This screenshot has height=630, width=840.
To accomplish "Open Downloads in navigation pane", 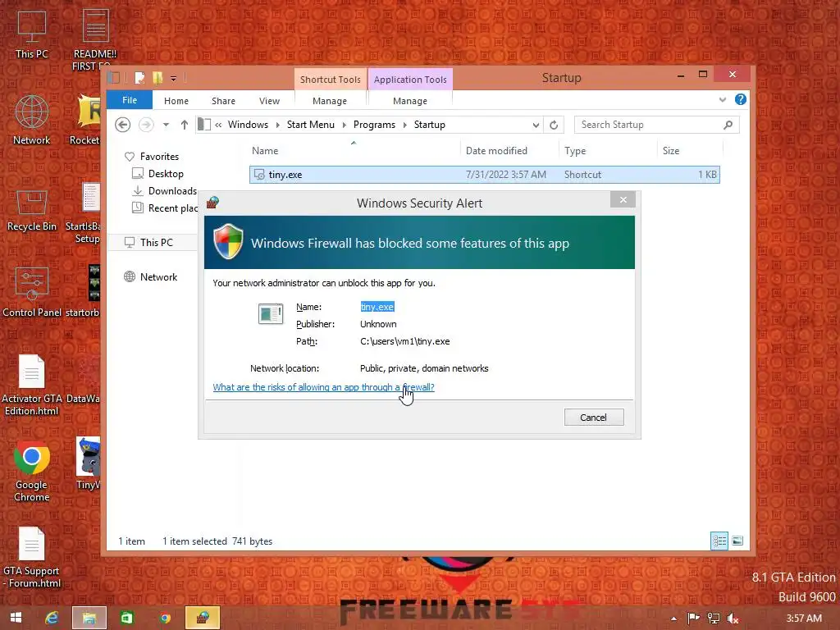I will pos(165,190).
